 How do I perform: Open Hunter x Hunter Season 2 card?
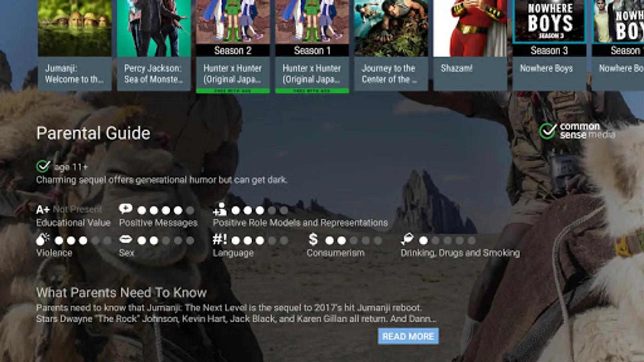[233, 47]
